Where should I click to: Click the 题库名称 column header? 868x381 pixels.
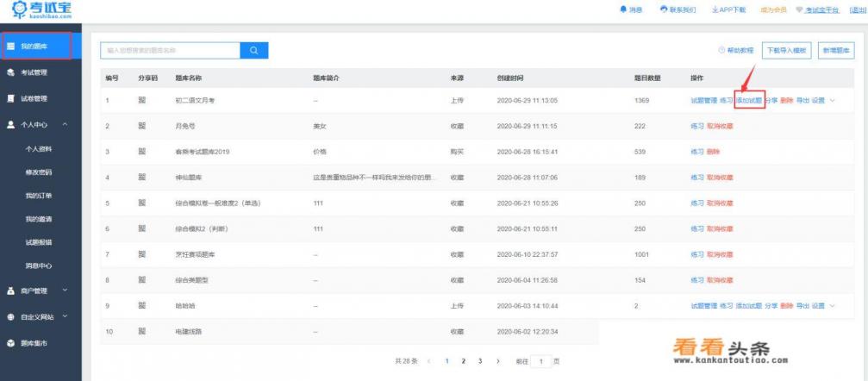coord(188,78)
